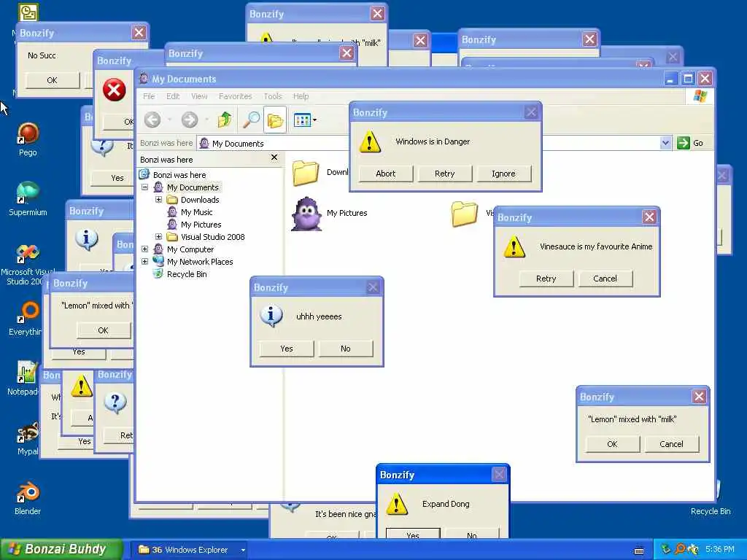Click the purple Bonzi My Pictures icon
The image size is (747, 560).
[306, 214]
